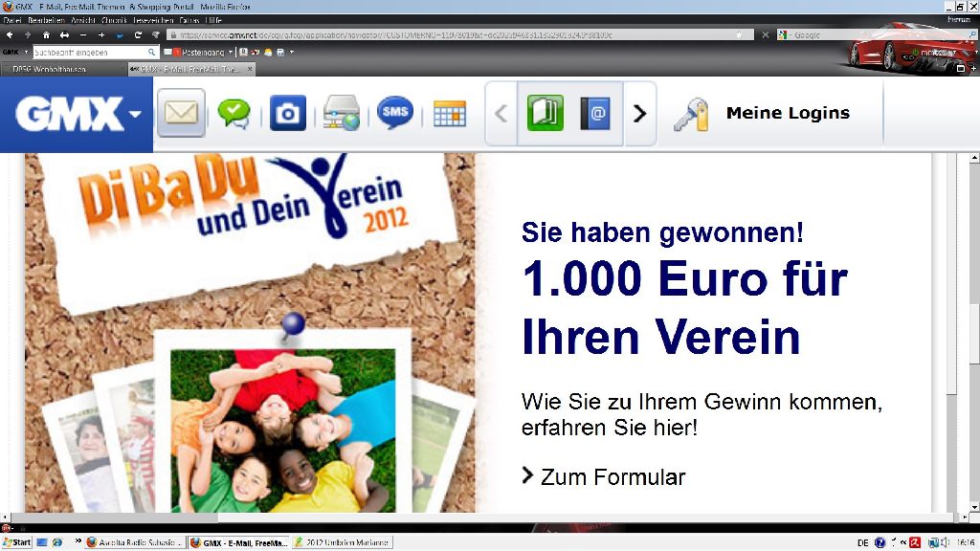Open the green chat bubble messenger icon
This screenshot has width=980, height=551.
234,114
